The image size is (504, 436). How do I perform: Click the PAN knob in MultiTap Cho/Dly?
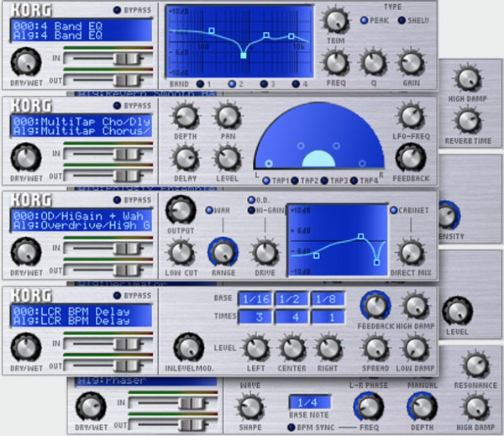(228, 117)
